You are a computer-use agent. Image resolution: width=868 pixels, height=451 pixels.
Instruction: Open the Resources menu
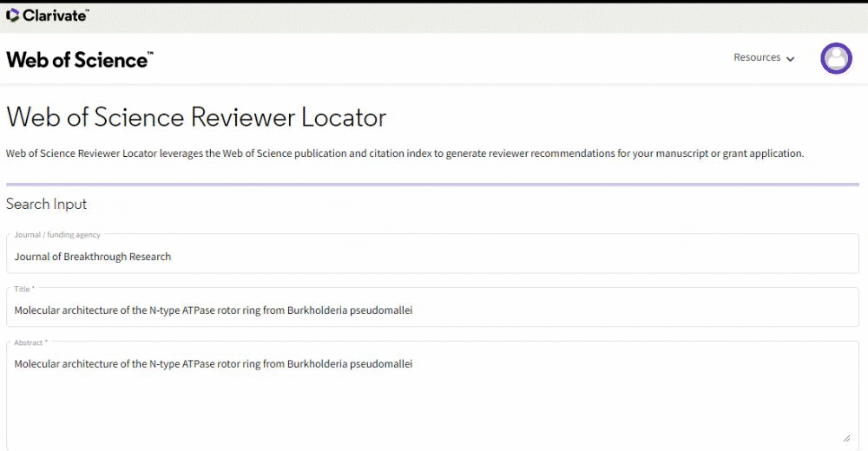click(758, 58)
